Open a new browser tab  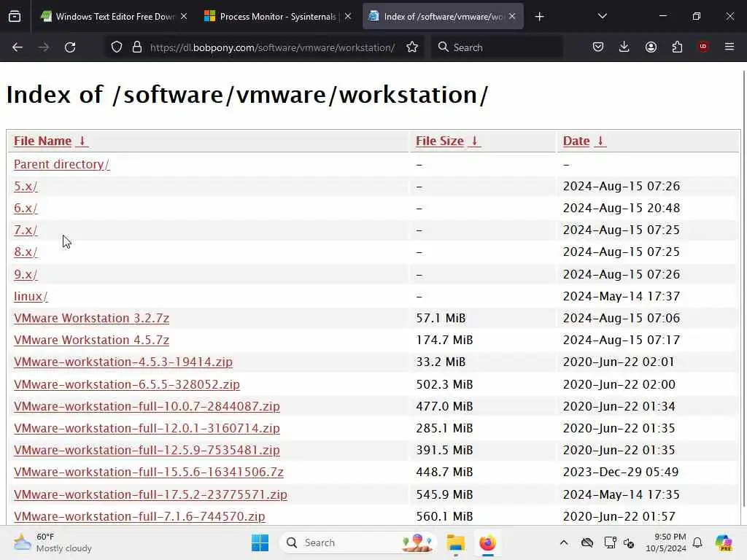pos(539,17)
